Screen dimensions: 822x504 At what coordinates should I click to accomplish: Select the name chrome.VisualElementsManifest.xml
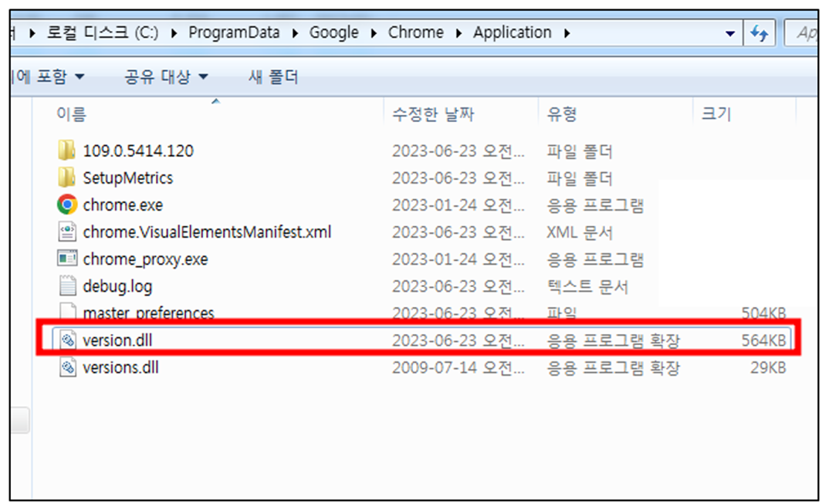[207, 232]
